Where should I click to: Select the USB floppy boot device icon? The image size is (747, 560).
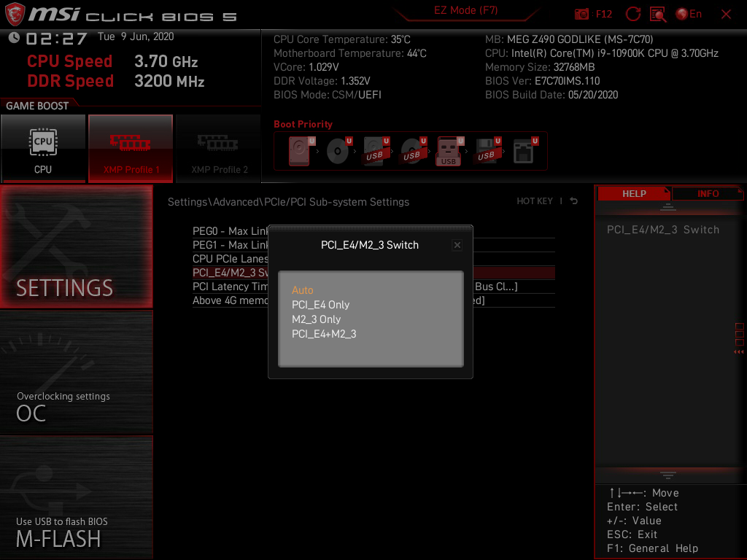(x=487, y=151)
